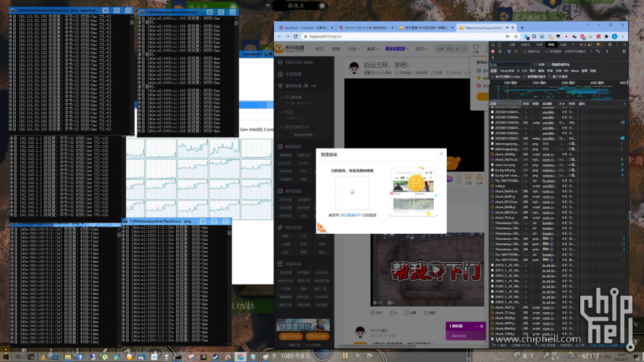
Task: Click the Huya header search box
Action: tap(451, 49)
